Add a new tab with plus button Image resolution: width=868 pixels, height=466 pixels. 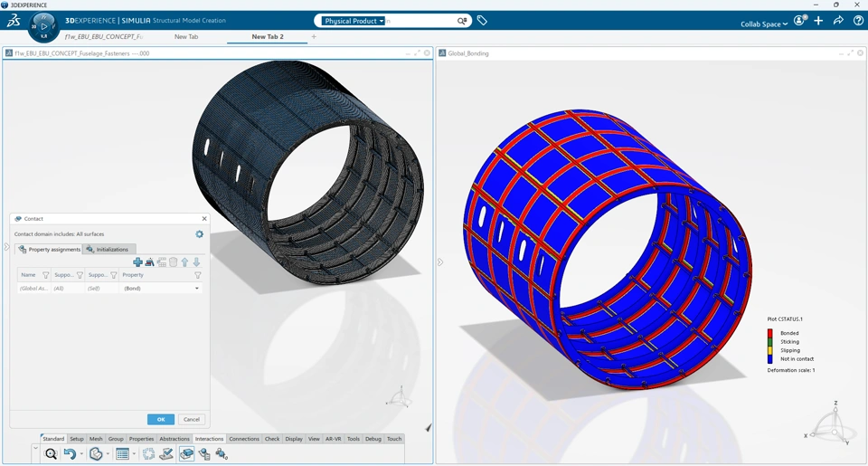(x=314, y=36)
